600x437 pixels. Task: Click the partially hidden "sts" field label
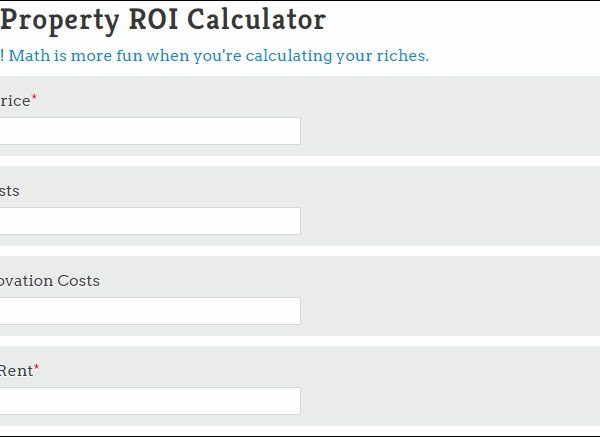click(10, 191)
